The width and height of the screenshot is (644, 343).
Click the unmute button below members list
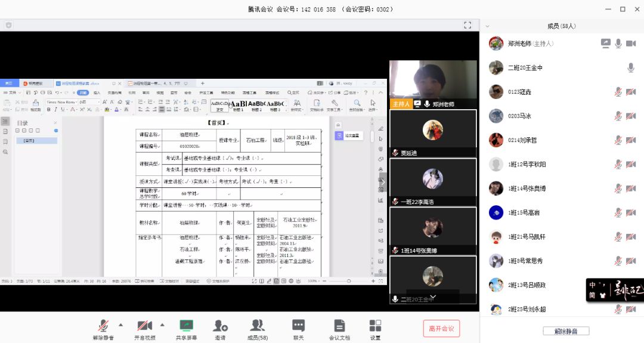pos(566,331)
